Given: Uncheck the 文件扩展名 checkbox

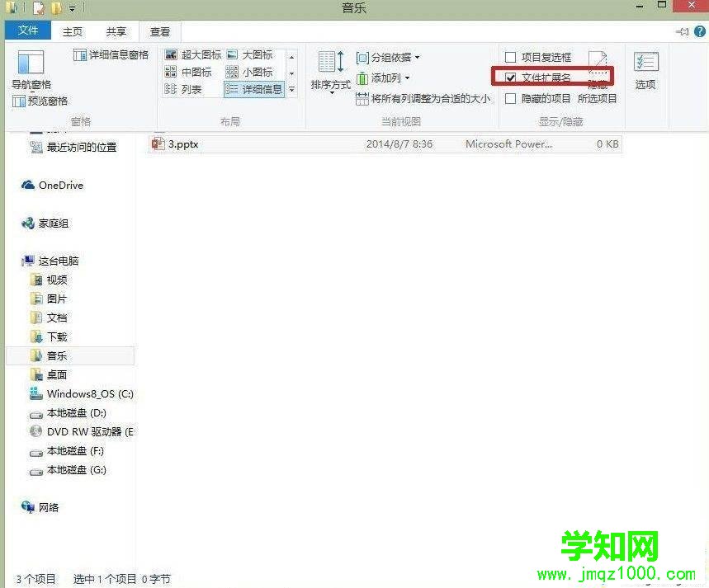Looking at the screenshot, I should pyautogui.click(x=511, y=78).
